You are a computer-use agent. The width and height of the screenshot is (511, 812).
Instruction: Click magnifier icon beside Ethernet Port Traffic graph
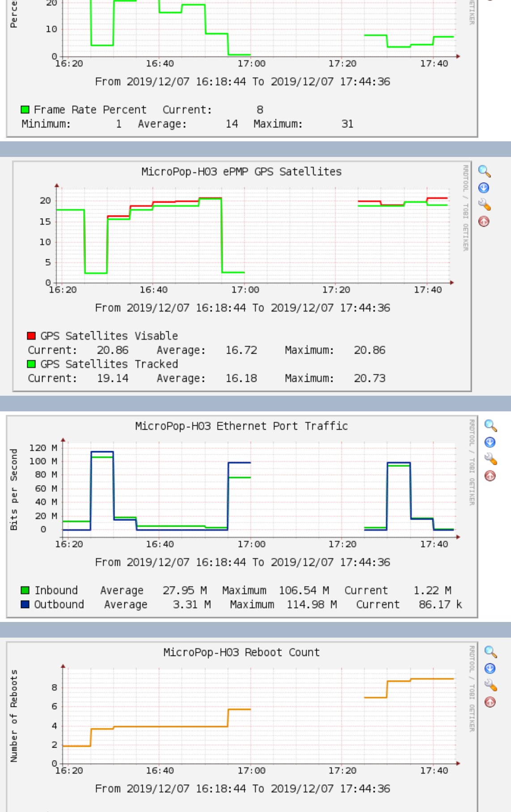click(490, 426)
